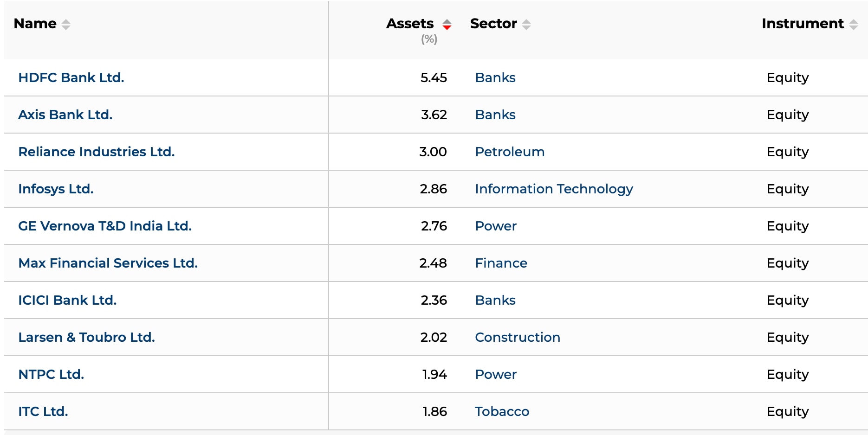Open ICICI Bank Ltd. page
Image resolution: width=868 pixels, height=435 pixels.
tap(67, 300)
